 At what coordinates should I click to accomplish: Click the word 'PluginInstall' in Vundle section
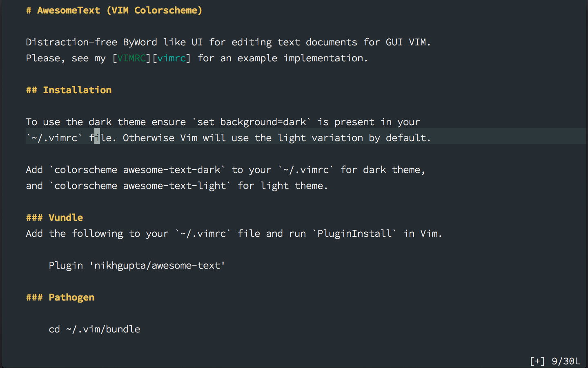[354, 233]
